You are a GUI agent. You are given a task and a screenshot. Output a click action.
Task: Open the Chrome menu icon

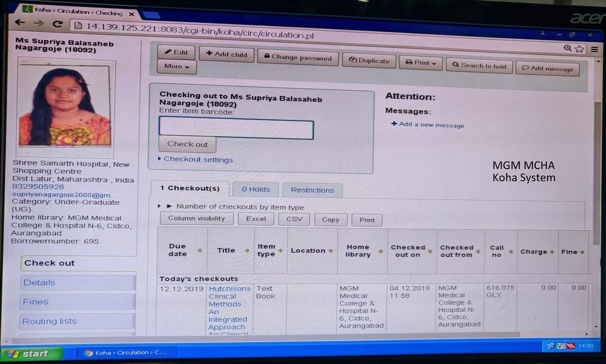pyautogui.click(x=594, y=49)
